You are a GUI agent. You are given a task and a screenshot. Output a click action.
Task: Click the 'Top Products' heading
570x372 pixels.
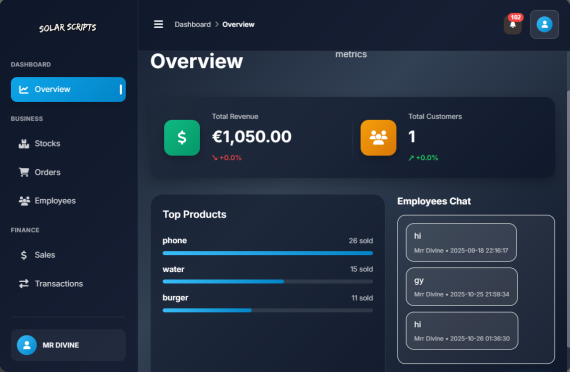194,215
